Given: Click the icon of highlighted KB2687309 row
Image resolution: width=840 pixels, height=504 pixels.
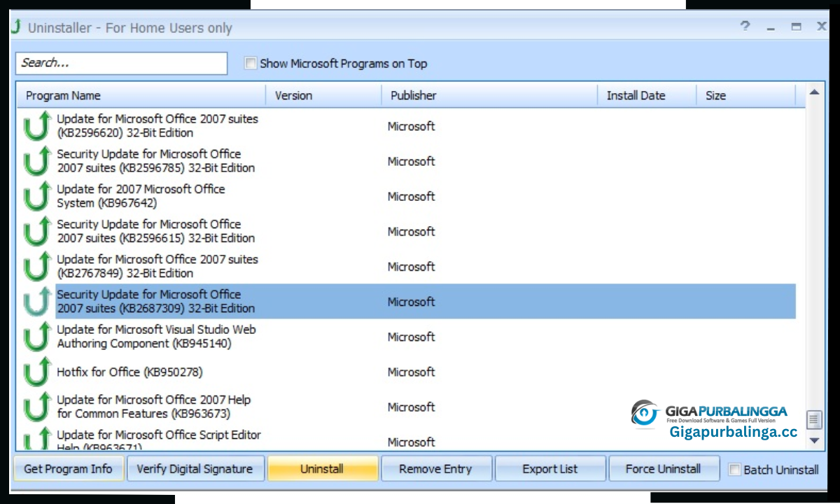Looking at the screenshot, I should coord(38,302).
